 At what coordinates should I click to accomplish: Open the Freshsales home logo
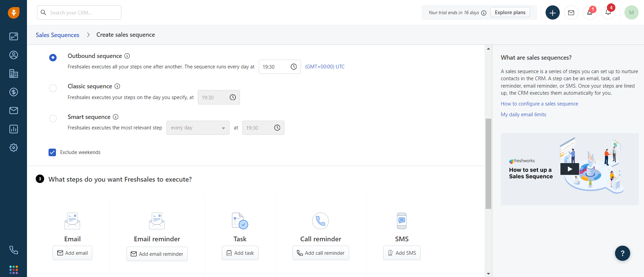click(13, 13)
